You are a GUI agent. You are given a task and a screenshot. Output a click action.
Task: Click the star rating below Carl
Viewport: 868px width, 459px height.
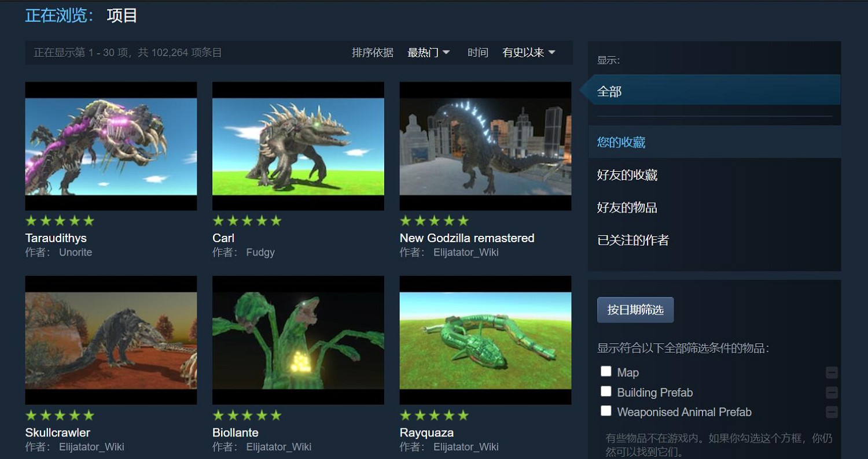(247, 220)
